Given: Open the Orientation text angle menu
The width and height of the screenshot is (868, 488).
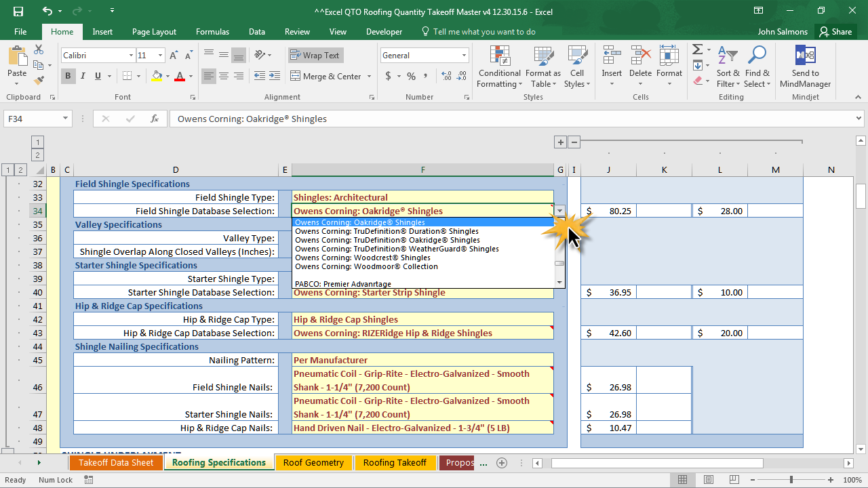Looking at the screenshot, I should [x=262, y=55].
